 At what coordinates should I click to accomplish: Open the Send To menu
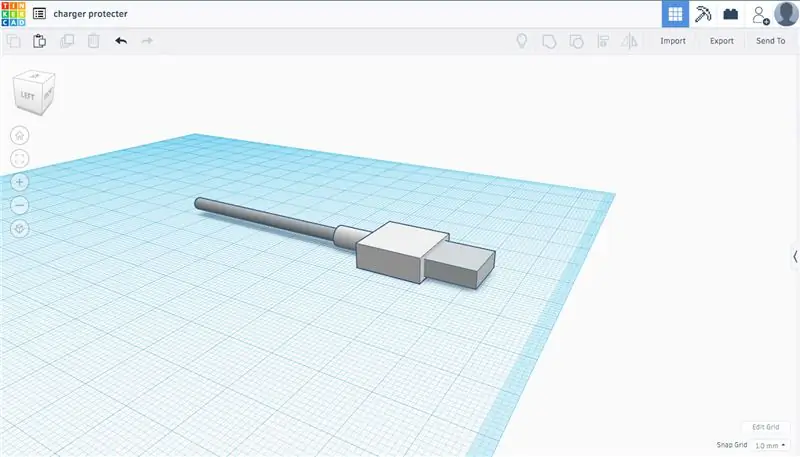770,41
